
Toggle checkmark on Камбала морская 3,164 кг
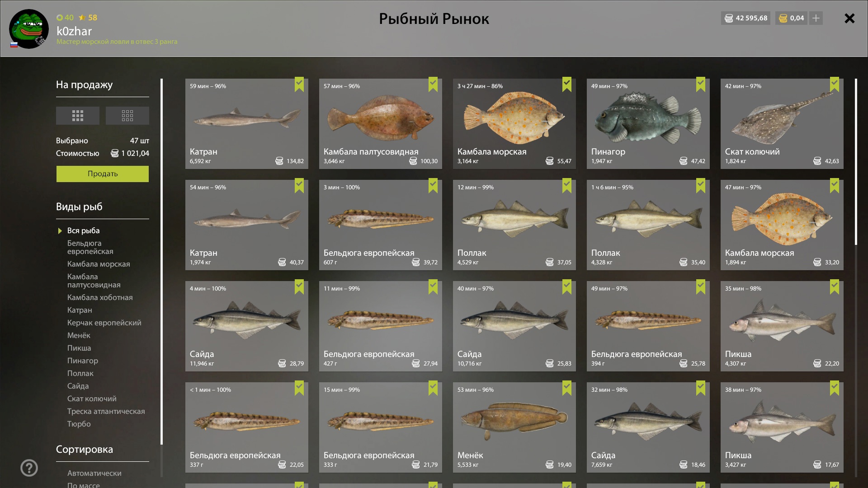567,84
